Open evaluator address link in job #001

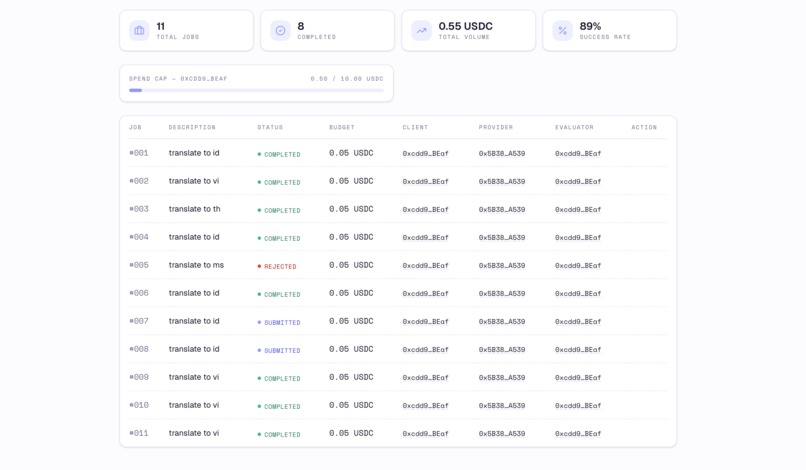(578, 153)
